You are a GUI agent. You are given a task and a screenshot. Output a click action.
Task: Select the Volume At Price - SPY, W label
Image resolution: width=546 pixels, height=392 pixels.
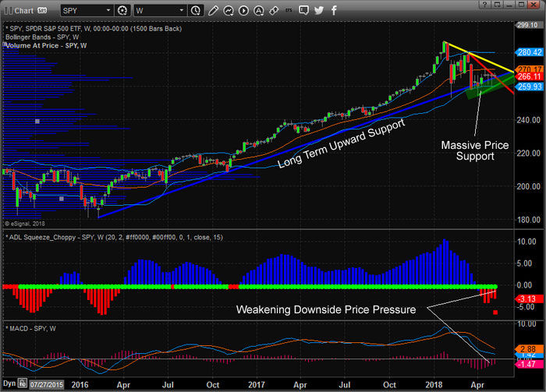(x=46, y=45)
